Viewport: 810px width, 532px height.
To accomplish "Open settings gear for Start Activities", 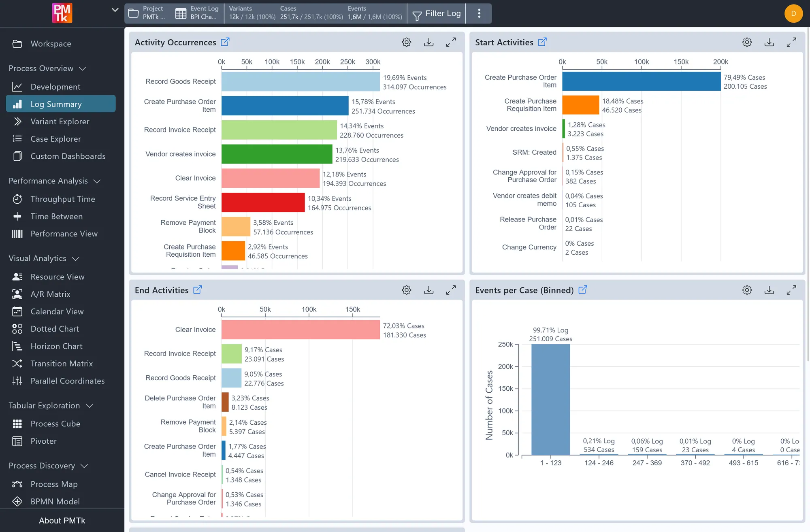I will tap(747, 42).
